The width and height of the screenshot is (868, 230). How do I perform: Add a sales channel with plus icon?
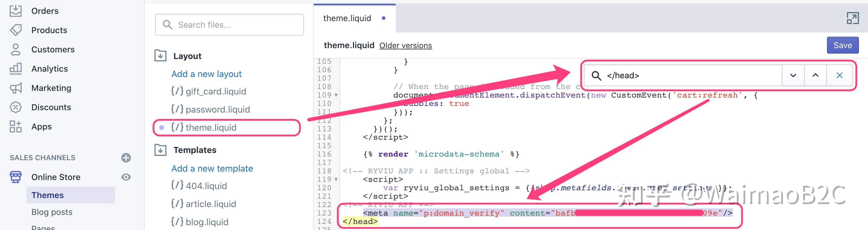[126, 158]
